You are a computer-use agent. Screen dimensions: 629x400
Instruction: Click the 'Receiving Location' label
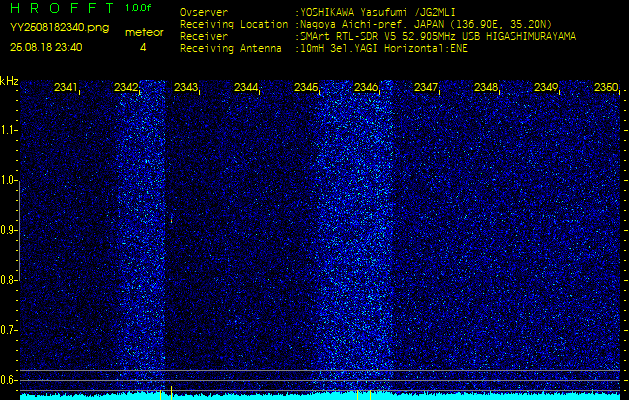point(234,24)
